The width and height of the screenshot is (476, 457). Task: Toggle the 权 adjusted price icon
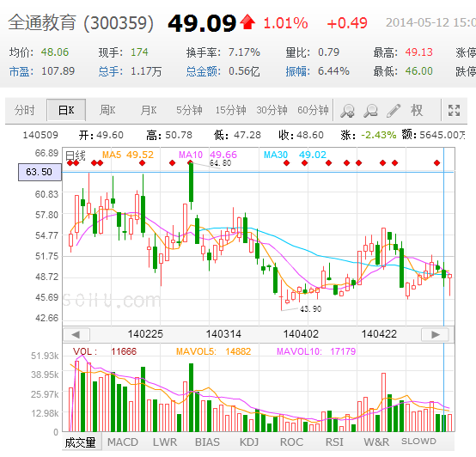417,110
